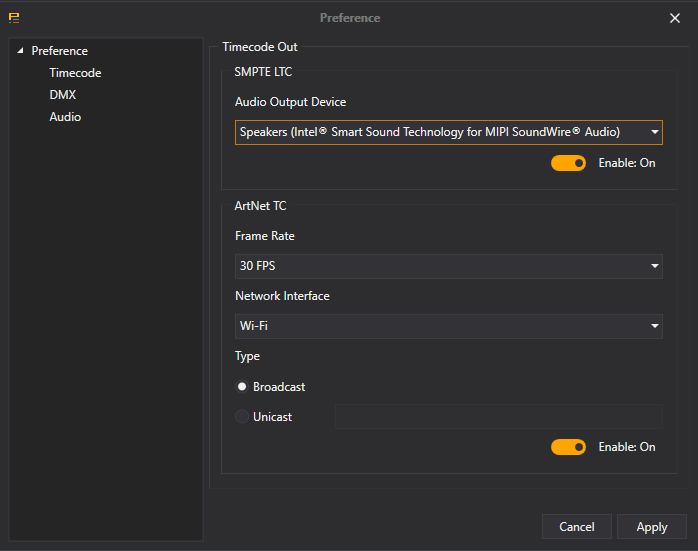
Task: Select the Broadcast radio button
Action: tap(242, 387)
